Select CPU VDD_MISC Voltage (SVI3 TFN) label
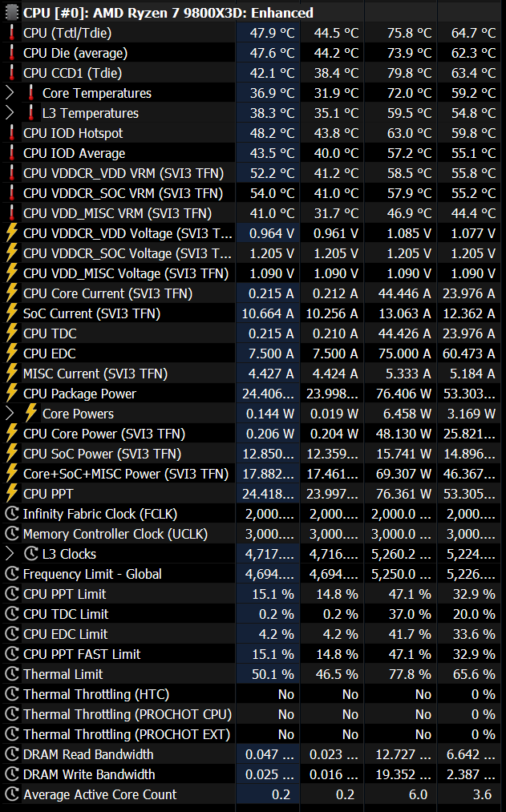 126,273
